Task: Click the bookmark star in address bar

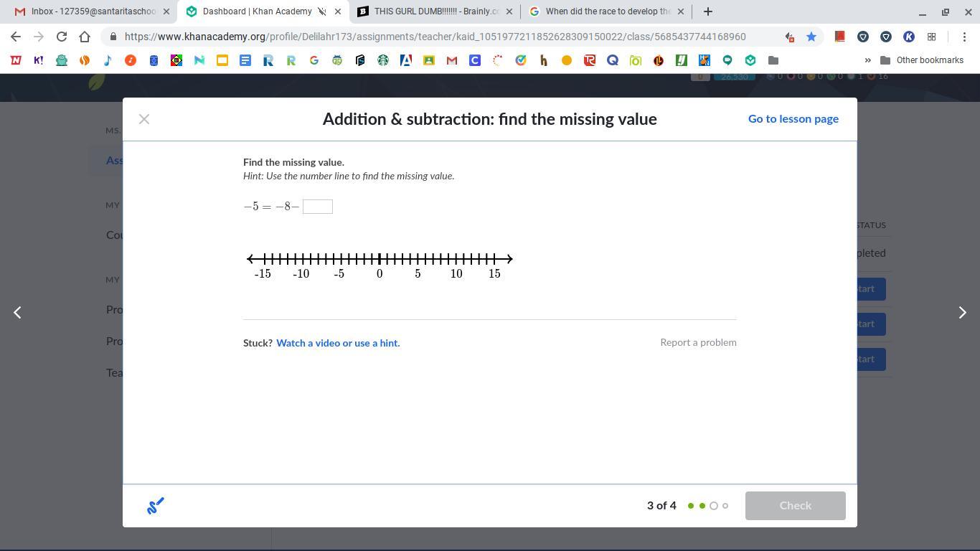Action: 811,37
